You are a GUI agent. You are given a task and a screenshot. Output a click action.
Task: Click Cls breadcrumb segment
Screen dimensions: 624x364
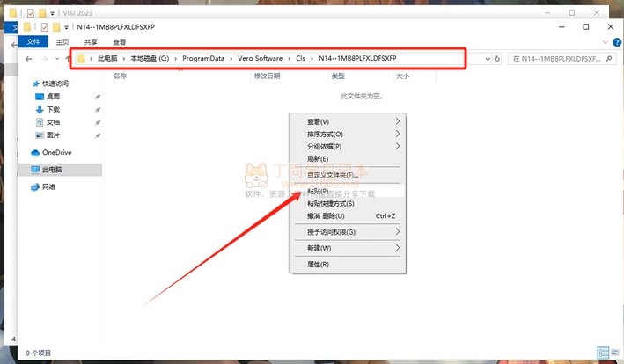(300, 58)
